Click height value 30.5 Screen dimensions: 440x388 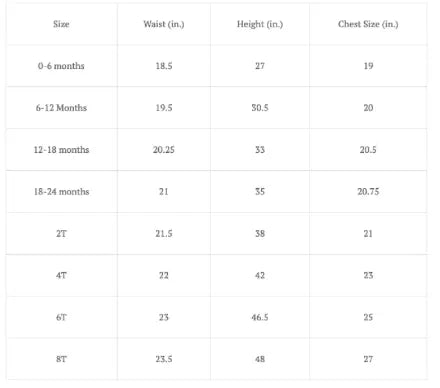click(x=260, y=108)
